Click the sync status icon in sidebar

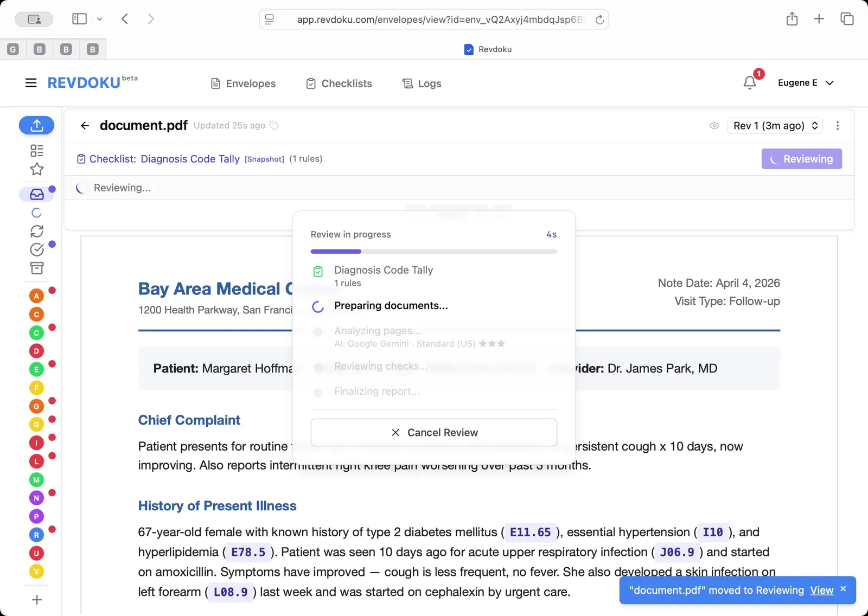[36, 231]
